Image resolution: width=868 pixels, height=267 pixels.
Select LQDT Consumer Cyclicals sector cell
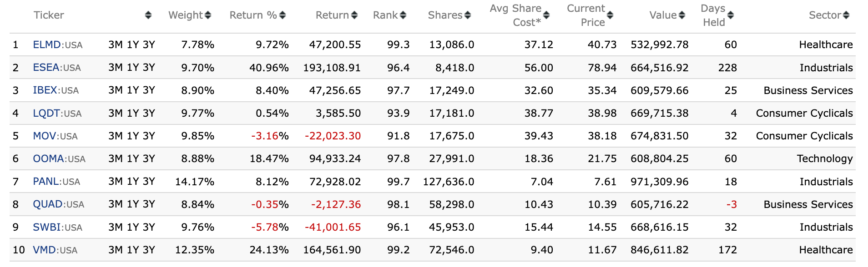[x=804, y=113]
